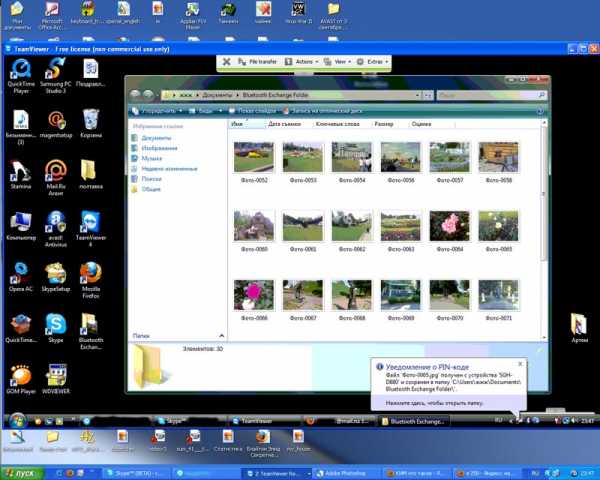
Task: Click the Ключевые слова column header
Action: (x=338, y=124)
